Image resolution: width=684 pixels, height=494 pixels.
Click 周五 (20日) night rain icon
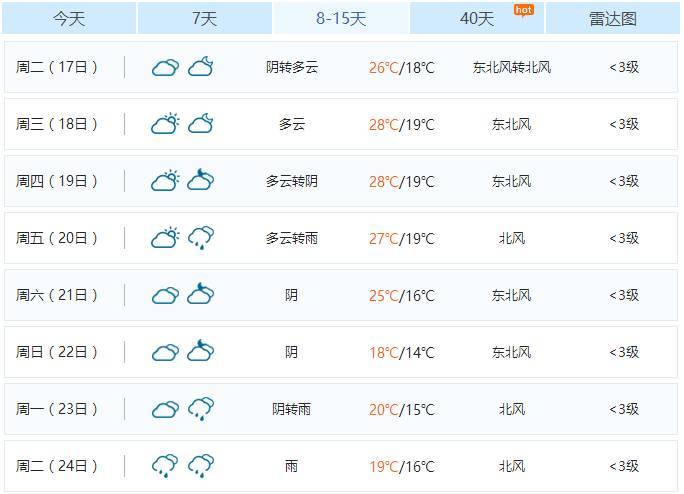(201, 238)
